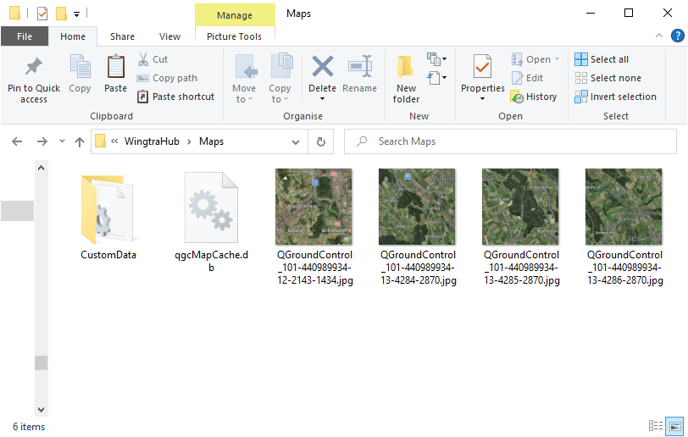The height and width of the screenshot is (437, 688).
Task: Open the Picture Tools tab
Action: tap(234, 37)
